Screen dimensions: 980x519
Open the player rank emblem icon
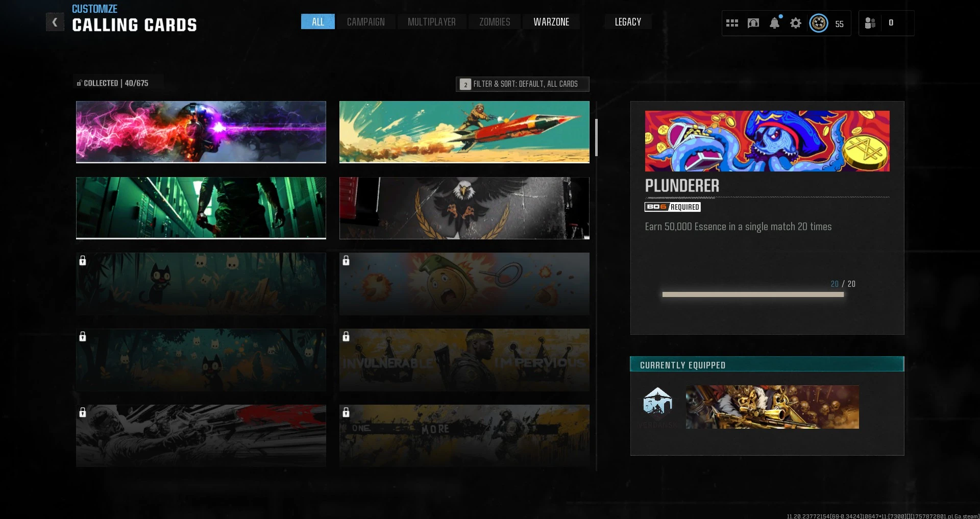tap(819, 23)
